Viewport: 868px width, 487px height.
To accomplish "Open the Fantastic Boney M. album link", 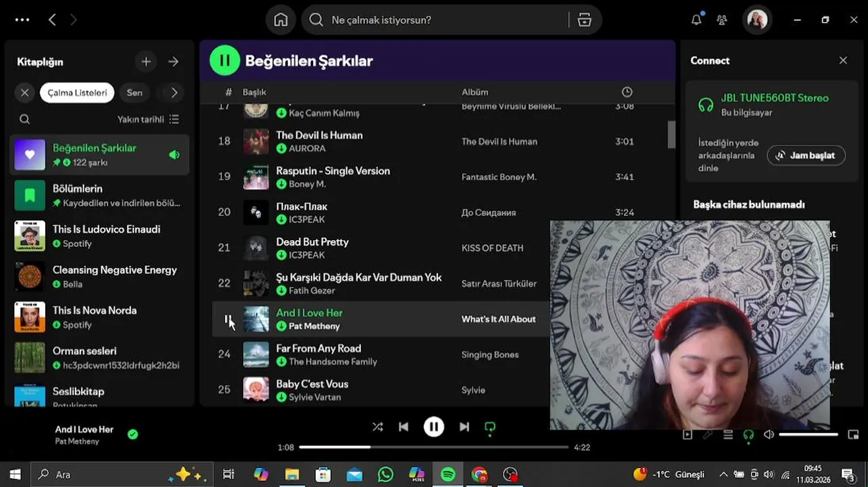I will [x=499, y=177].
